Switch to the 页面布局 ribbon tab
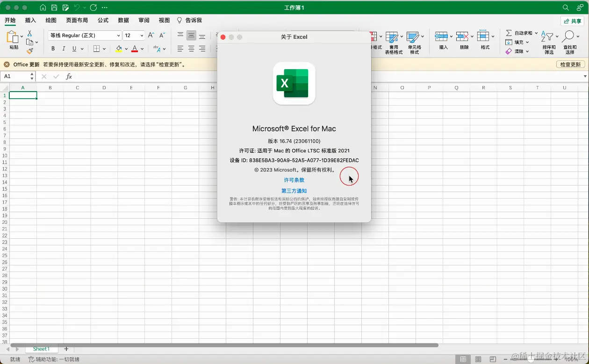 coord(77,20)
